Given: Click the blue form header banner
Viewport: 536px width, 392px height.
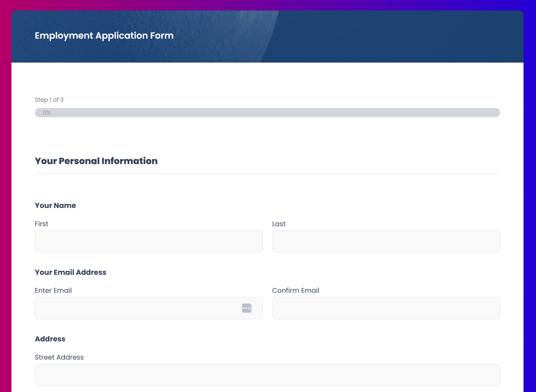Looking at the screenshot, I should 267,36.
